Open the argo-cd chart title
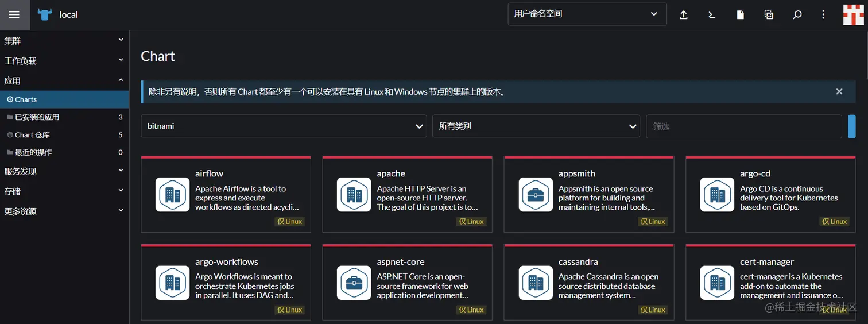The height and width of the screenshot is (324, 868). [x=755, y=173]
